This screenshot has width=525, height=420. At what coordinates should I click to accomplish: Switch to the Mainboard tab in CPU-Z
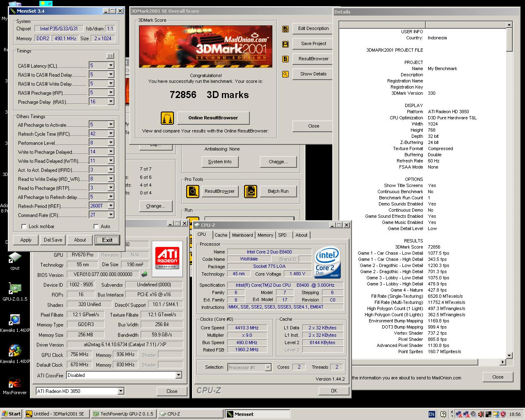tap(242, 235)
